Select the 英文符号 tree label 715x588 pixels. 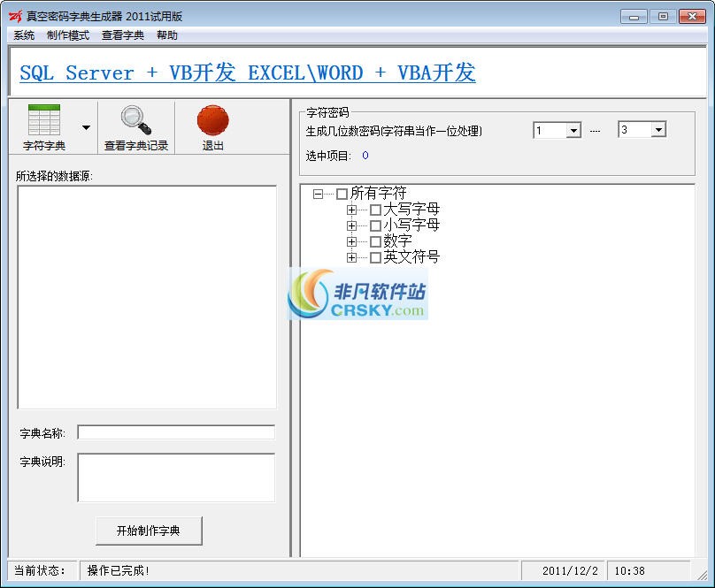pos(411,257)
